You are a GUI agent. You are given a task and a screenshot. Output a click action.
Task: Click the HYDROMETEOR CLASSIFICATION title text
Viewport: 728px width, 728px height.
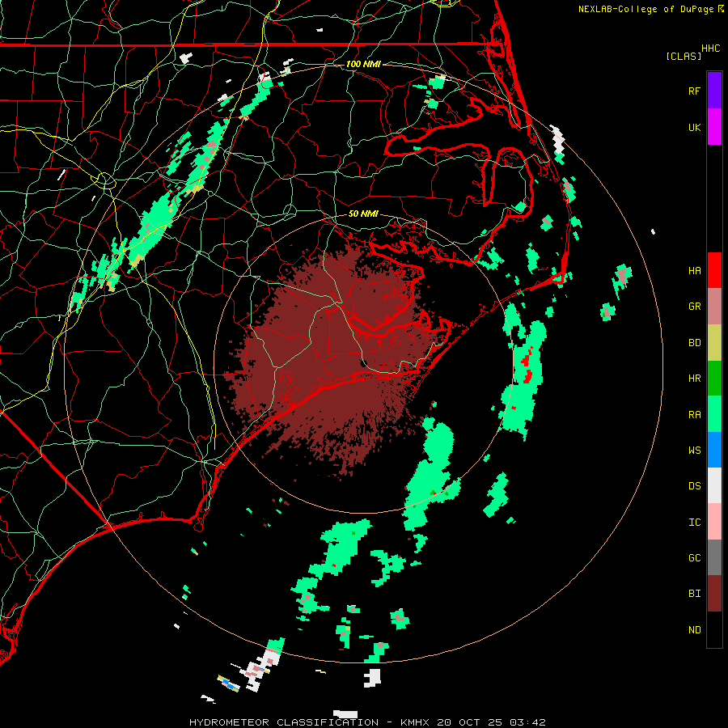pos(284,722)
